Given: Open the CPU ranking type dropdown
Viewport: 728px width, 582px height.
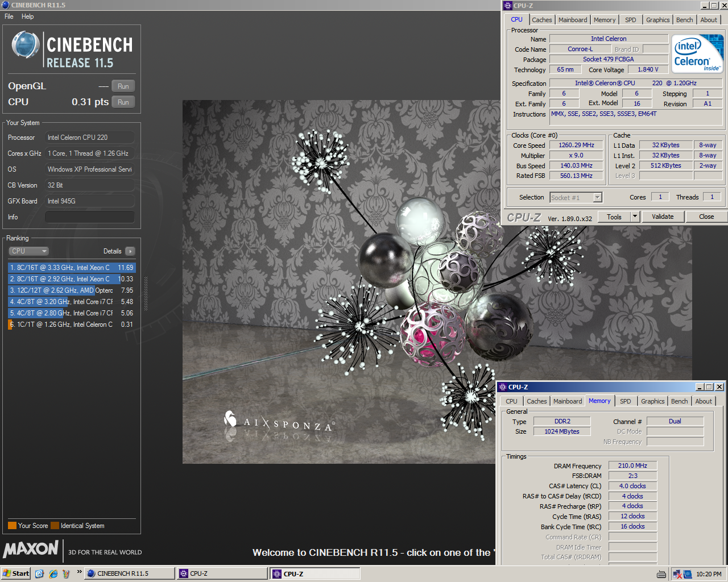Looking at the screenshot, I should pyautogui.click(x=28, y=251).
